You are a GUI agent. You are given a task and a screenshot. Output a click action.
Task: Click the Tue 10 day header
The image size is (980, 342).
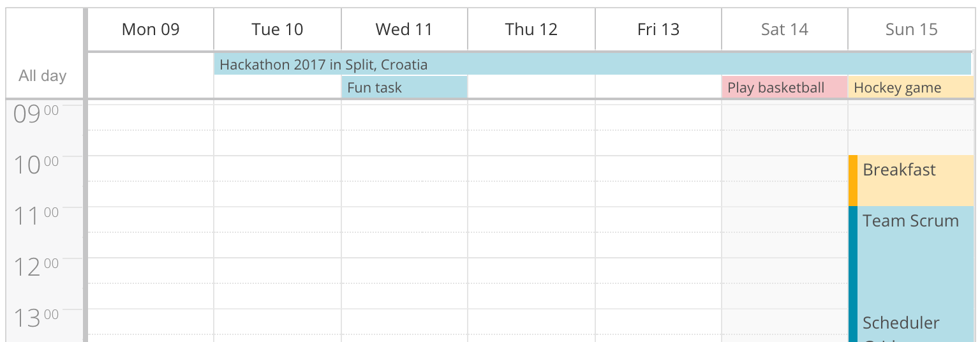click(x=278, y=29)
